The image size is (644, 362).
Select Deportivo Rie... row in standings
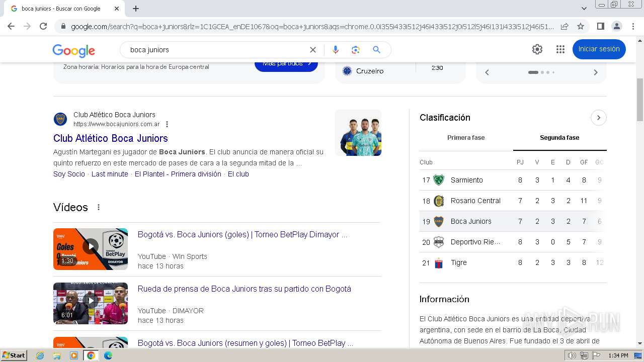(513, 242)
